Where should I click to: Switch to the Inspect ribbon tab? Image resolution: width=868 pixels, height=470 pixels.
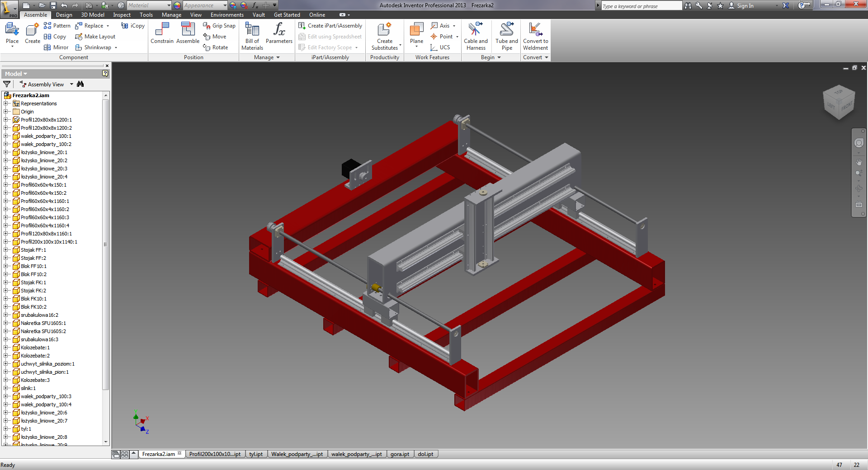(122, 15)
